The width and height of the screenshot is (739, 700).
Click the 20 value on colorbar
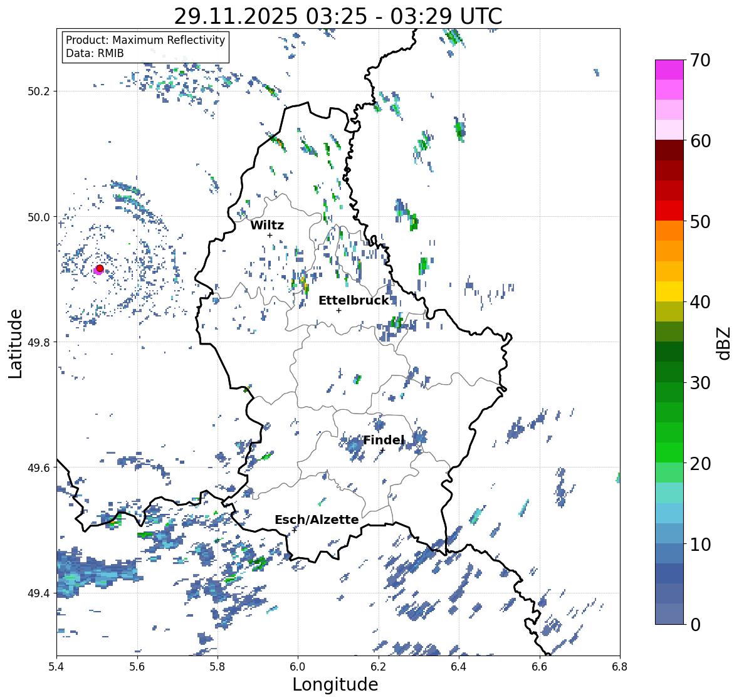click(700, 463)
